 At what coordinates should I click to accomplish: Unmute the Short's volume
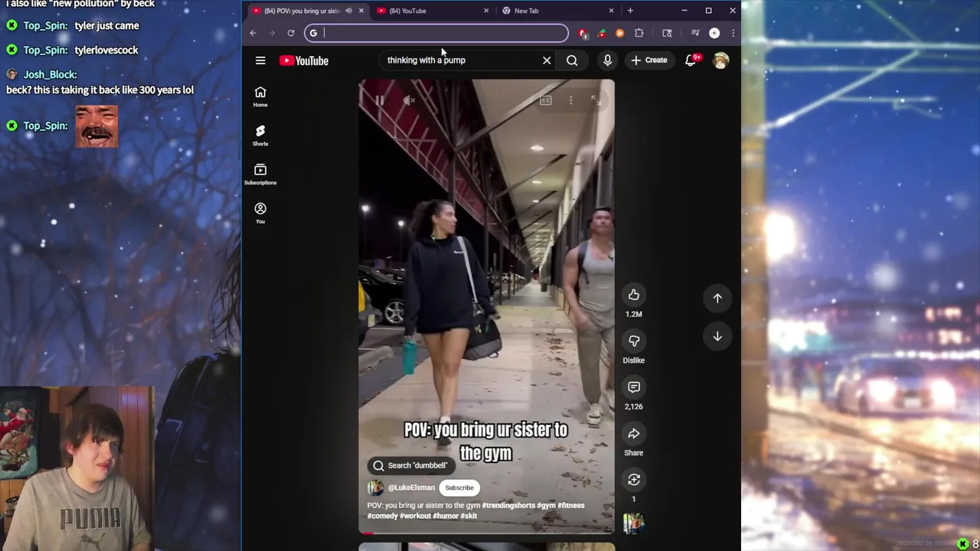pos(410,100)
